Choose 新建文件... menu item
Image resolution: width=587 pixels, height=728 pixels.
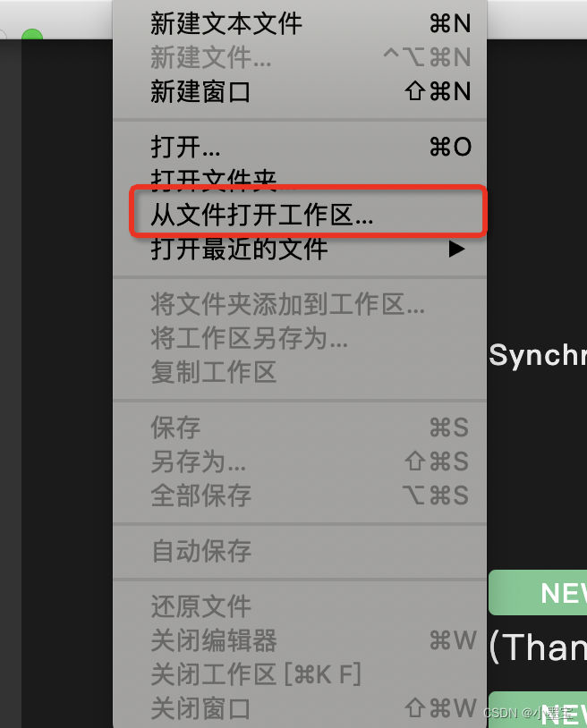[300, 57]
